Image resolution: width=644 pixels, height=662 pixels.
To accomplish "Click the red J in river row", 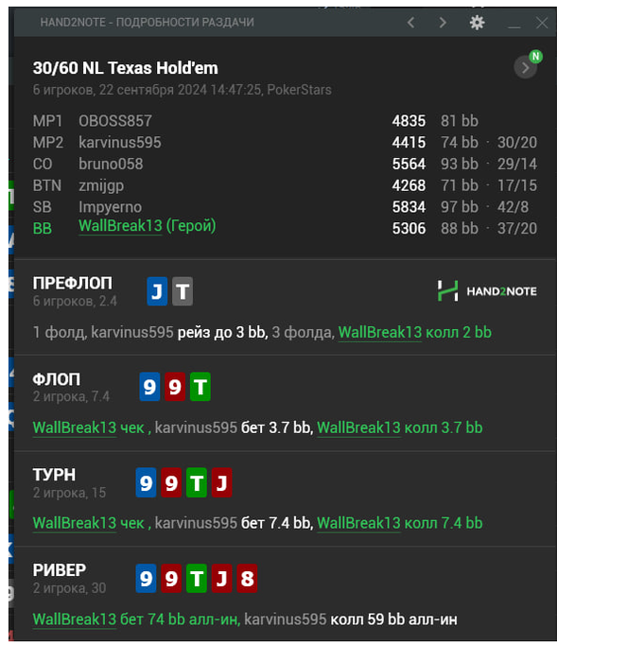I will click(221, 578).
